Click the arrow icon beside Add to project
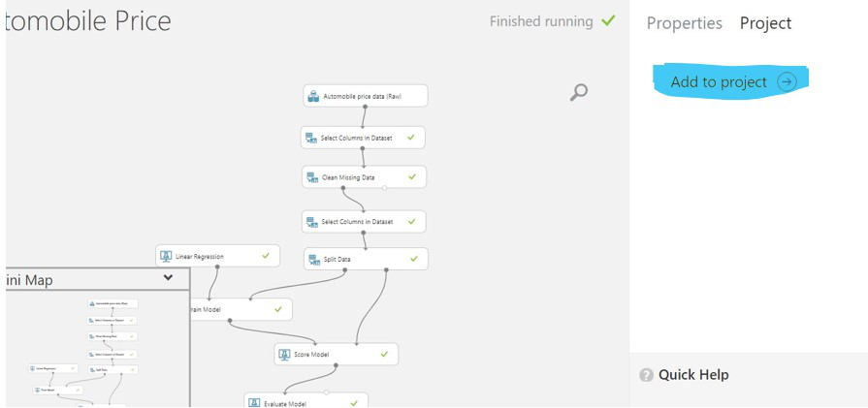Viewport: 868px width, 408px height. [x=787, y=82]
